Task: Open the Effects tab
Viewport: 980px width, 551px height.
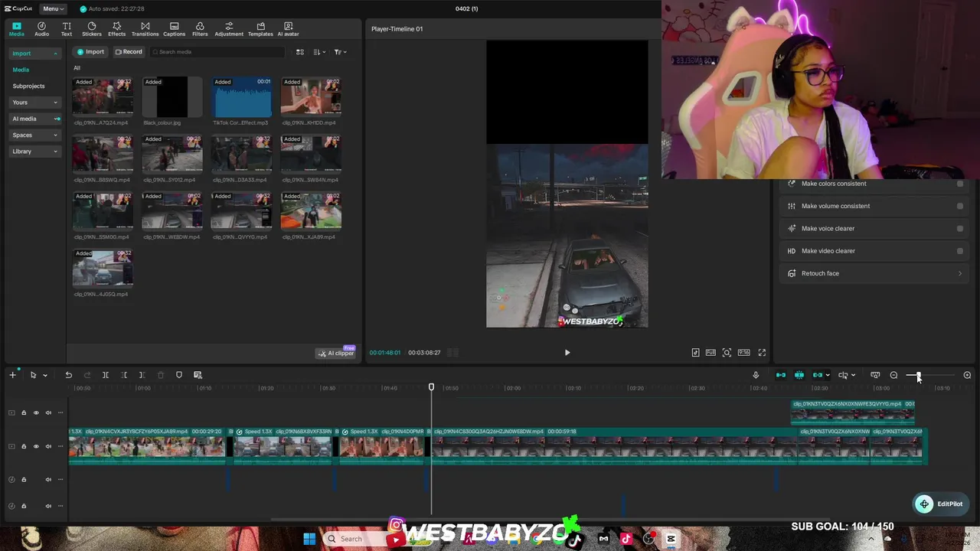Action: coord(116,29)
